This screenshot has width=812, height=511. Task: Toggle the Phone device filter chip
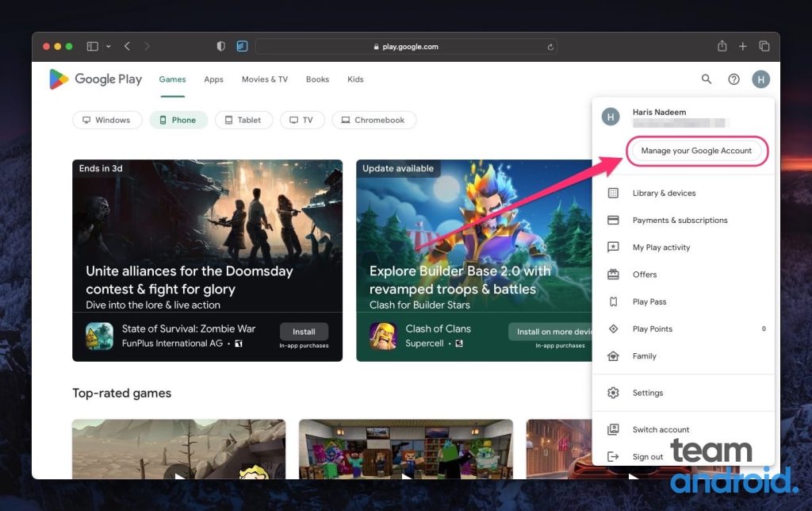coord(178,121)
